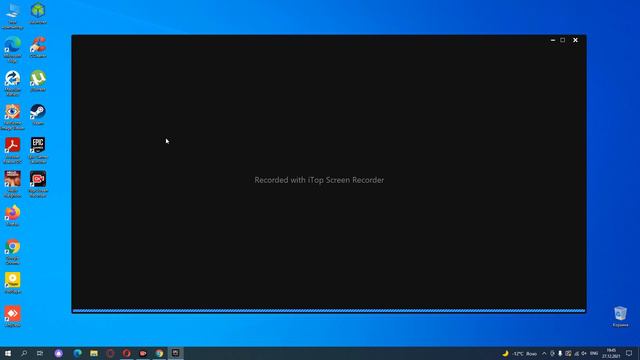Switch to the red recorder taskbar app

143,353
